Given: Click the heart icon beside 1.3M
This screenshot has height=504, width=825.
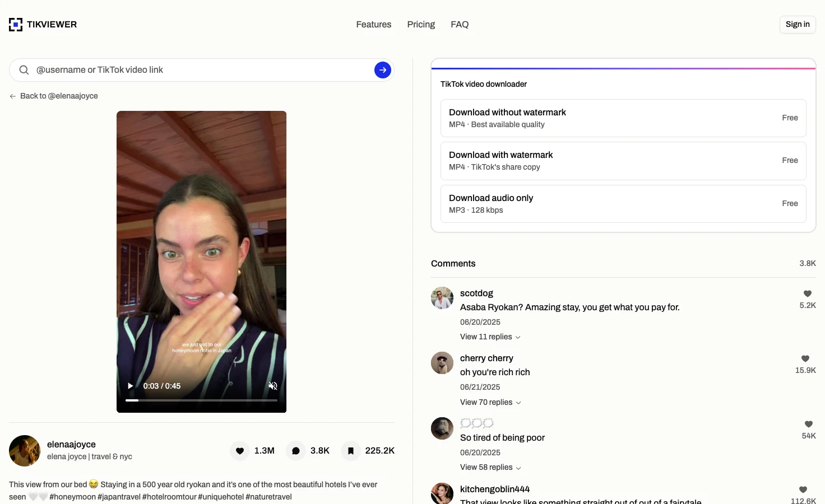Looking at the screenshot, I should pos(240,451).
